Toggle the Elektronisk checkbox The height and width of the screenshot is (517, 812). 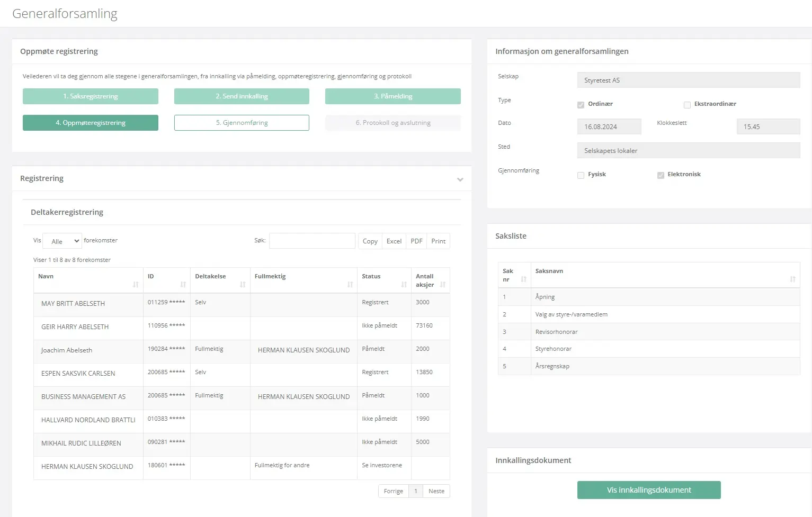point(661,175)
